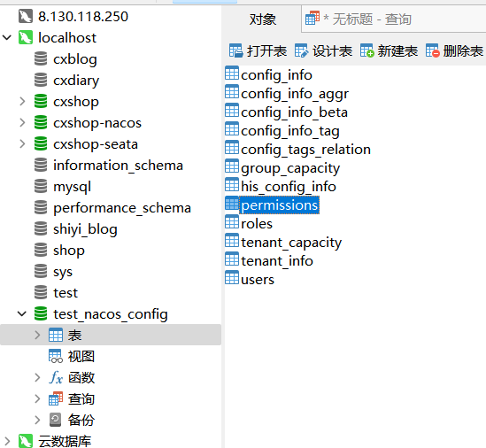Click the cxshop-seata database icon
Image resolution: width=486 pixels, height=448 pixels.
point(41,143)
